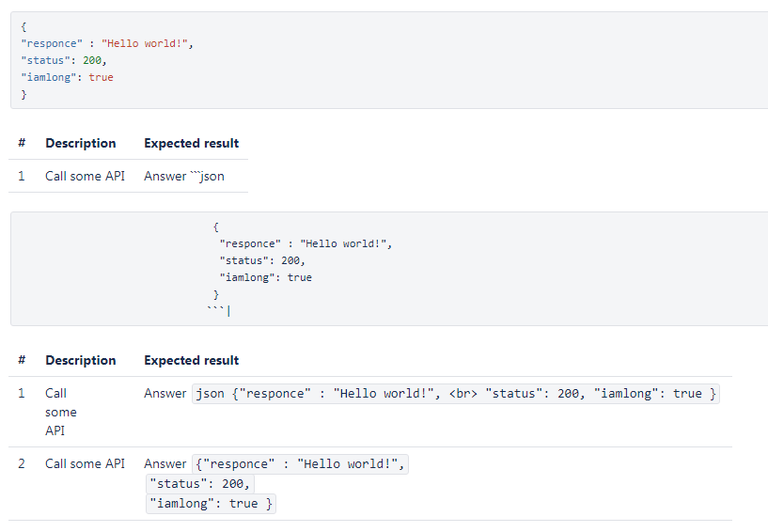This screenshot has width=768, height=532.
Task: Click the "iamlong": true } inline code in row 2
Action: pyautogui.click(x=212, y=504)
